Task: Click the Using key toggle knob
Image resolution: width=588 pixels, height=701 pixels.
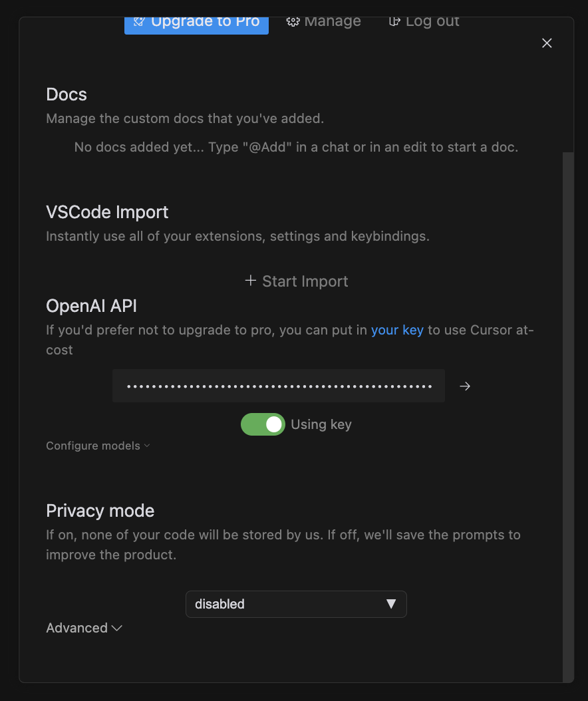Action: pyautogui.click(x=272, y=424)
